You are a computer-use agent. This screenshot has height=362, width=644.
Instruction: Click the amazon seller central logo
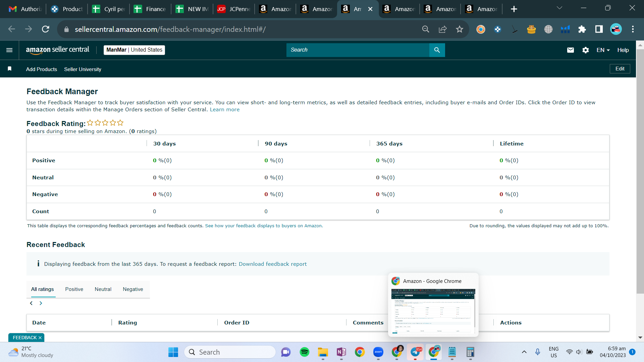pyautogui.click(x=58, y=50)
